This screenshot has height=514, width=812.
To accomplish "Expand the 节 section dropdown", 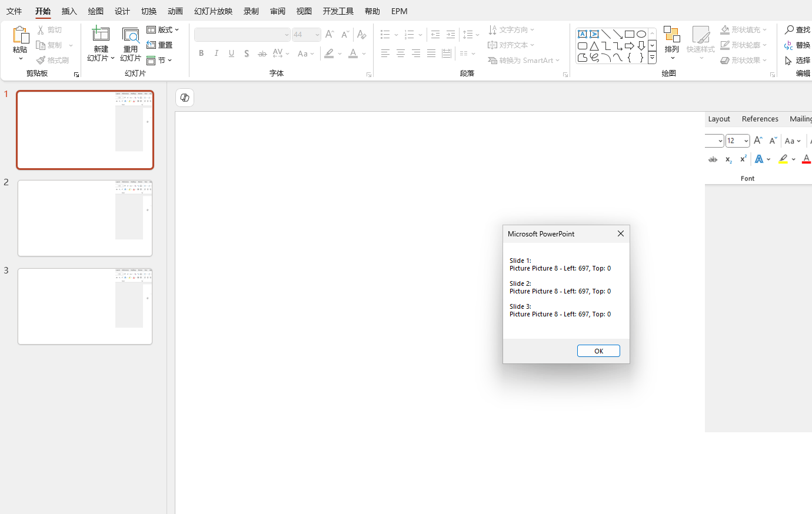I will (x=159, y=60).
